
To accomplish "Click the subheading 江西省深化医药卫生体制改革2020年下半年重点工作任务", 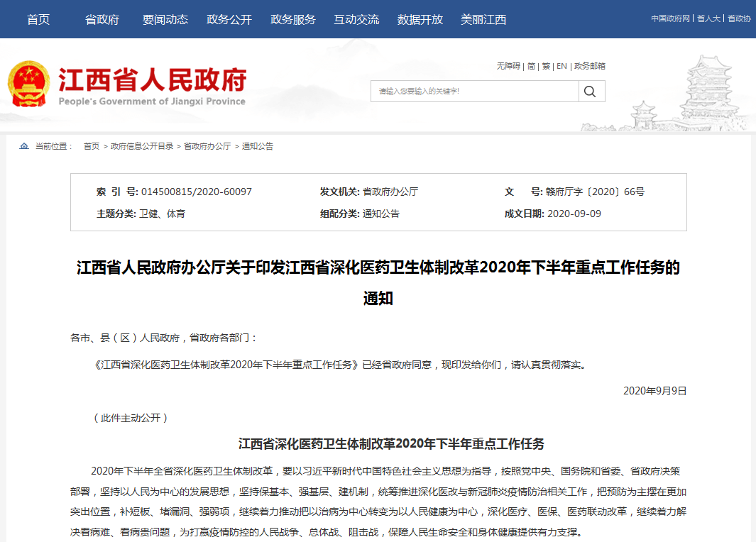I will pos(391,443).
